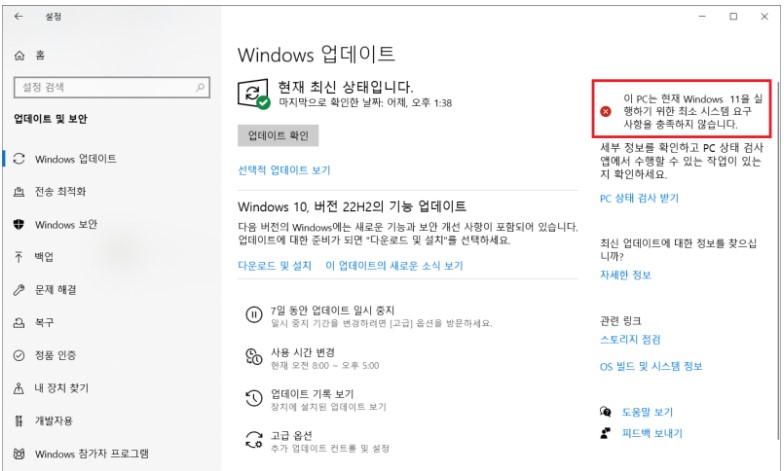Click the Windows 10, 버전 22H2의 기능 업데이트 heading

pos(352,206)
